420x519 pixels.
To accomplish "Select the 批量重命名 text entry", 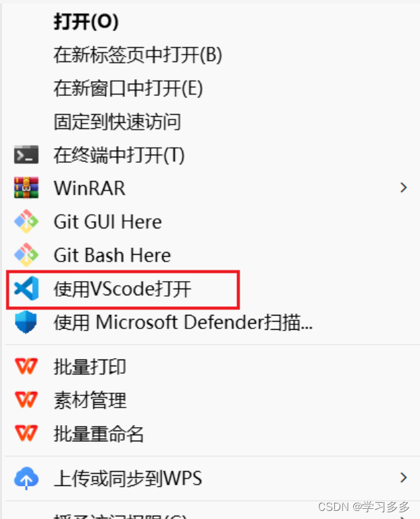I will (99, 434).
